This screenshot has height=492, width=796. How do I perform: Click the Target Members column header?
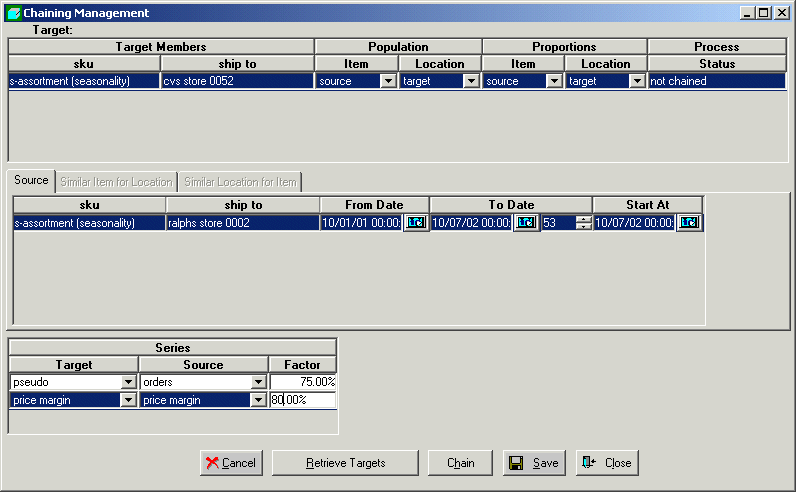(x=161, y=47)
